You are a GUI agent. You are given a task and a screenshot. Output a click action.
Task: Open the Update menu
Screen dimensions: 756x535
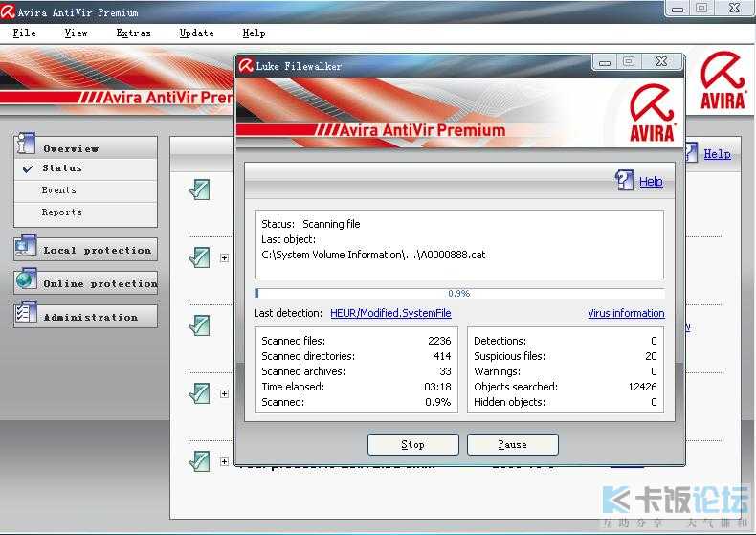196,33
